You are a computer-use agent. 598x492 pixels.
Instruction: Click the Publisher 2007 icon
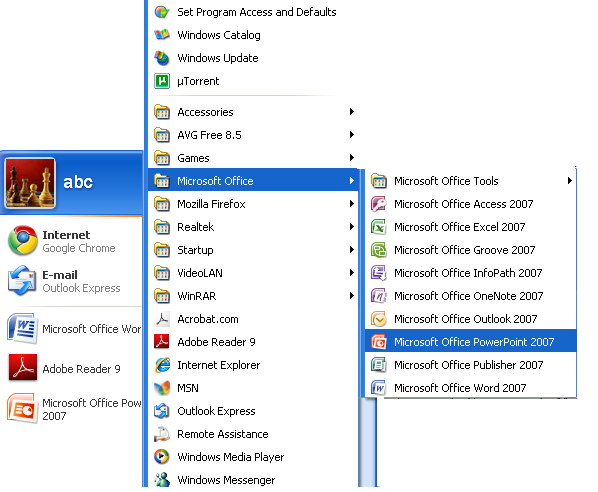tap(379, 365)
